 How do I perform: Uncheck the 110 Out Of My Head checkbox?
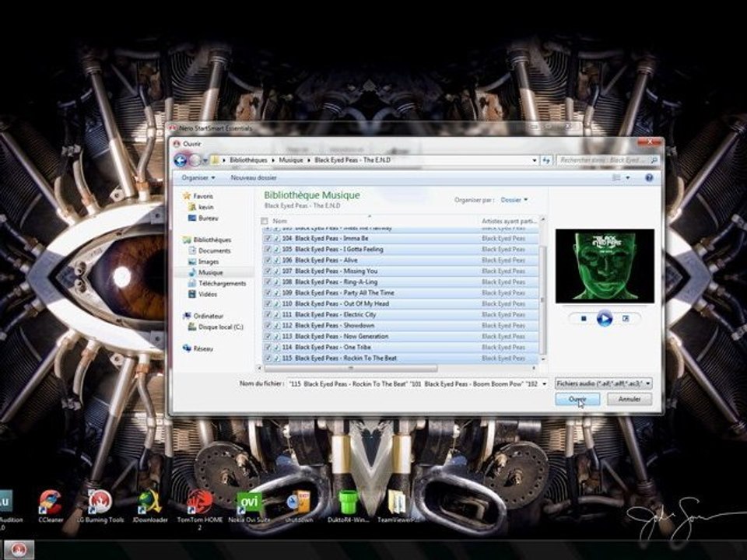tap(268, 304)
